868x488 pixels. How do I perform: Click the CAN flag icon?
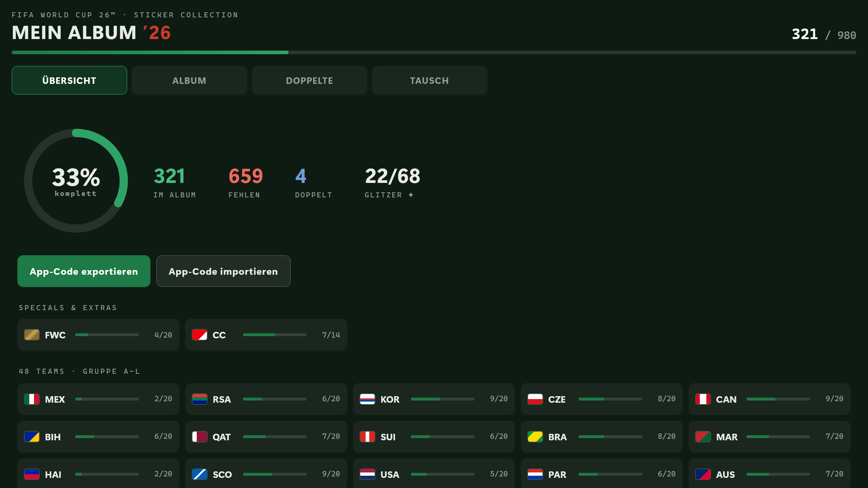[x=703, y=399]
